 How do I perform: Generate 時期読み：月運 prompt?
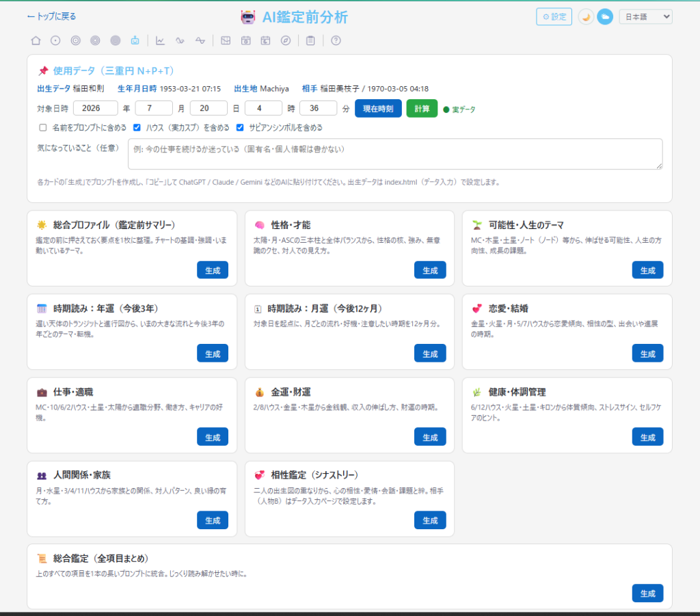click(430, 353)
